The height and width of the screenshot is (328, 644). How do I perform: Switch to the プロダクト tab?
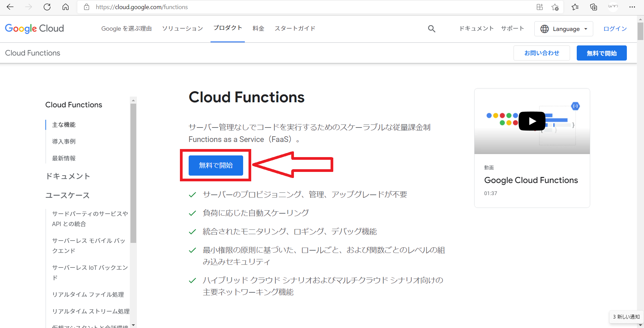[227, 28]
